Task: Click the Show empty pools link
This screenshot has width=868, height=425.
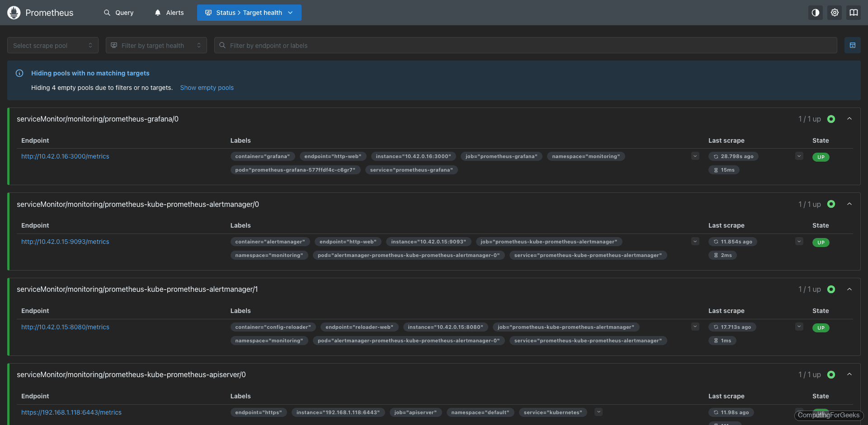Action: 207,88
